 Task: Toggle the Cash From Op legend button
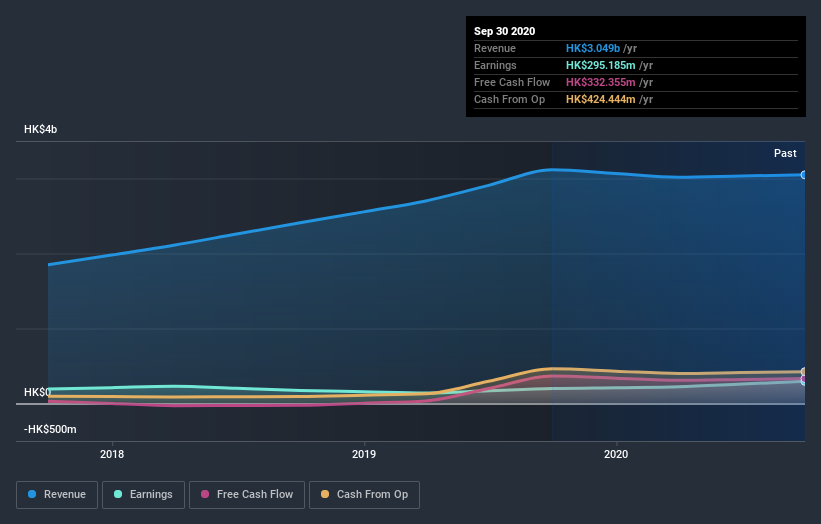point(364,495)
